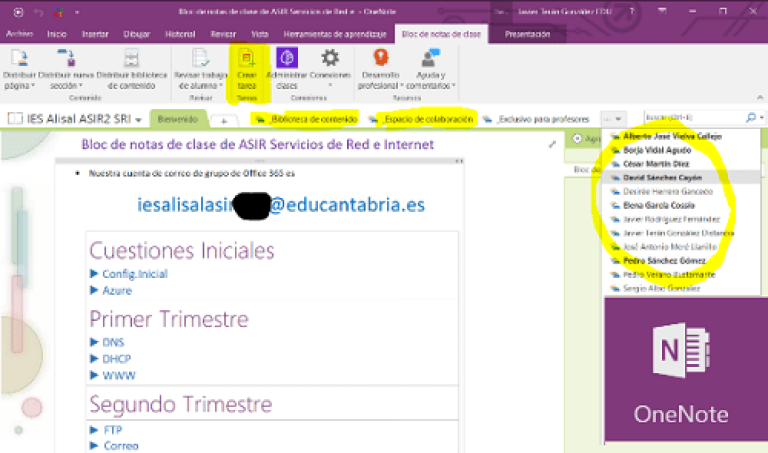Click Distribuir biblioteca de contenido icon
Viewport: 768px width, 453px height.
pos(131,58)
